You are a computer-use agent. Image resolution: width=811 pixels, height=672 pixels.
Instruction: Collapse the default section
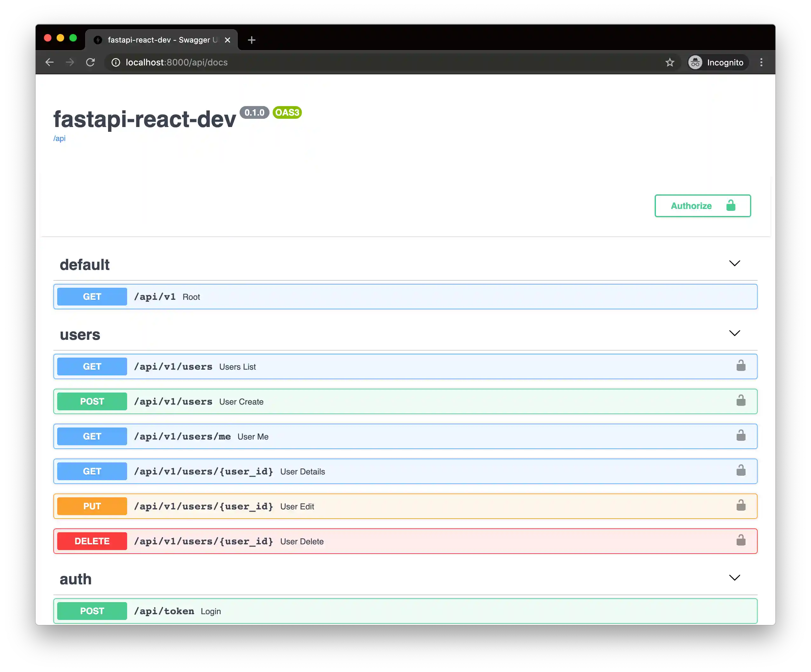(734, 263)
